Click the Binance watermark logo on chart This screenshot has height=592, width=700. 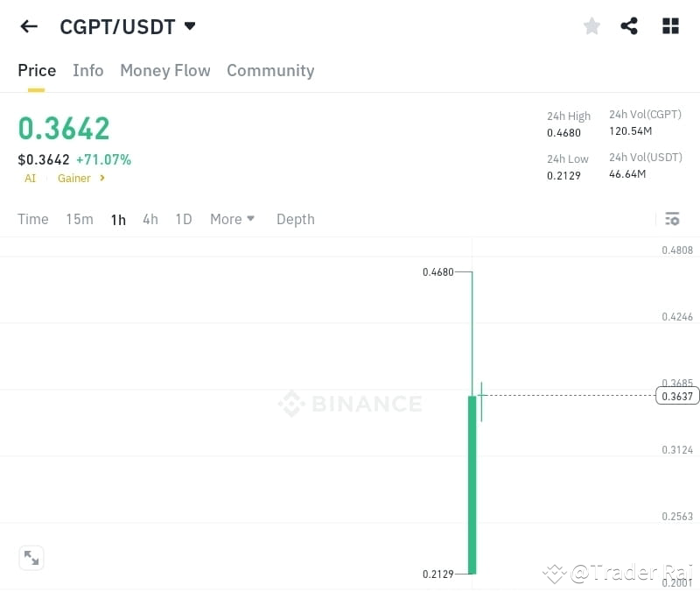coord(349,404)
